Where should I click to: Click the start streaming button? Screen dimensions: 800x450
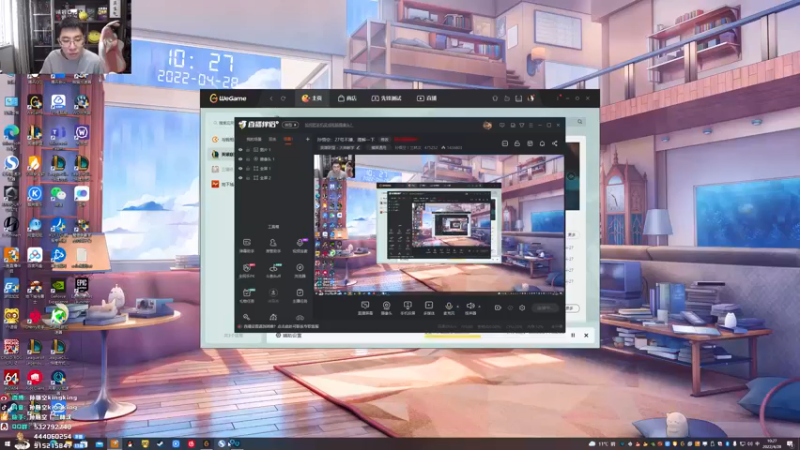pos(544,308)
